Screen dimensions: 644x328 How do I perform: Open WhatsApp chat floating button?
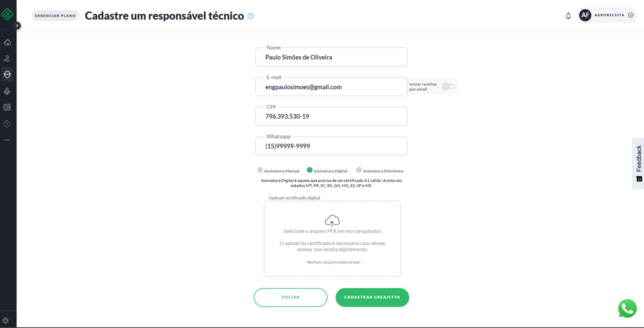[627, 308]
